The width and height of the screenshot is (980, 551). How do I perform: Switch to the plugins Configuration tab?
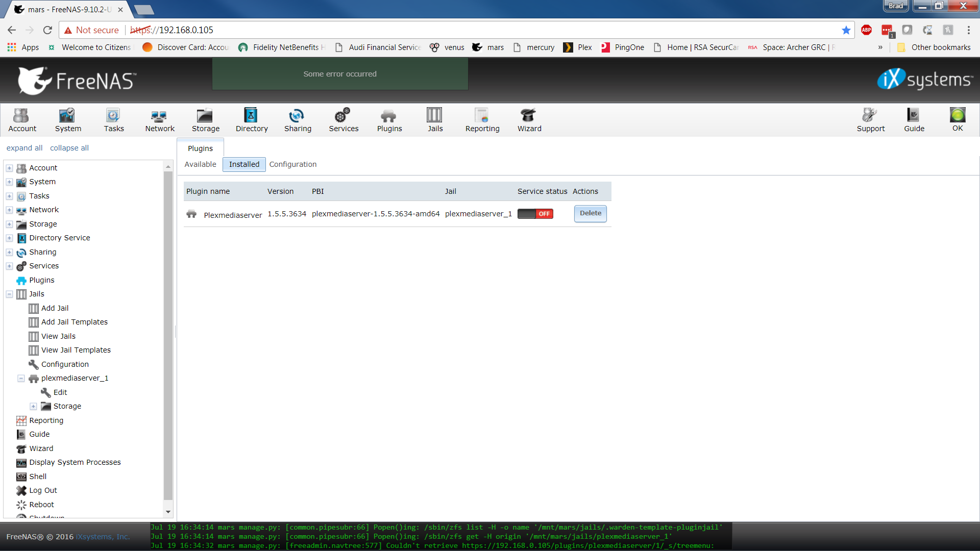(x=293, y=164)
